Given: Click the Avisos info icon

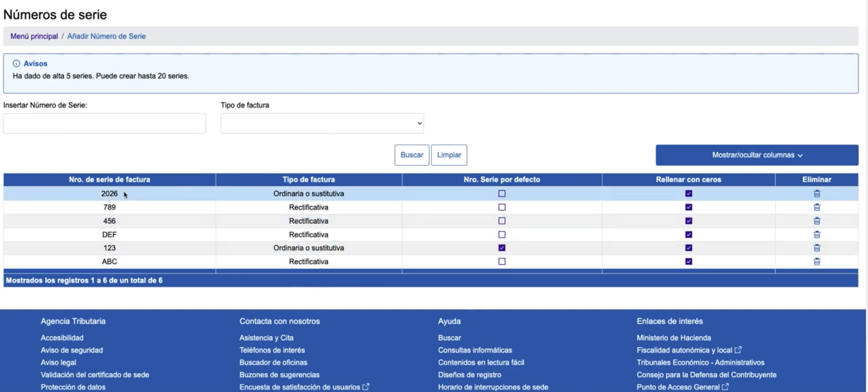Looking at the screenshot, I should click(x=16, y=63).
